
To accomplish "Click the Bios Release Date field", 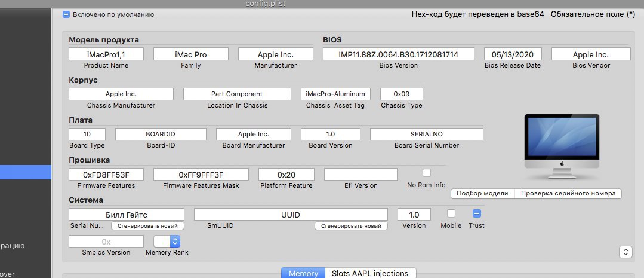I will tap(513, 54).
